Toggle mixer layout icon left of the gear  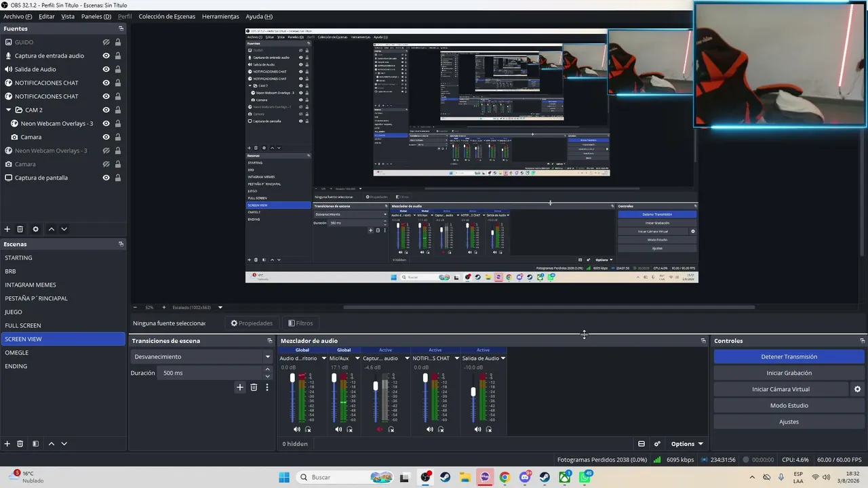tap(642, 444)
